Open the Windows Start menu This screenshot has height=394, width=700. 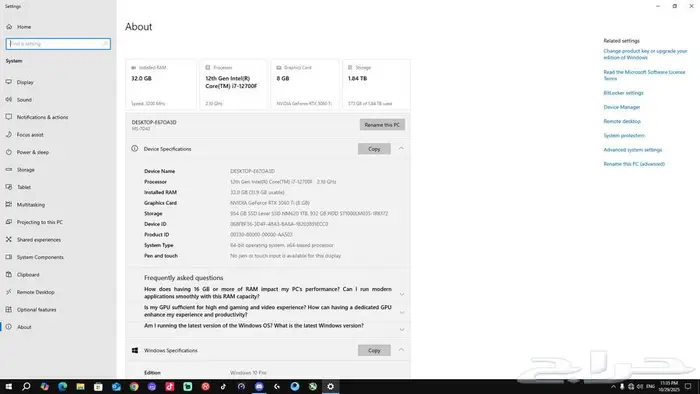pos(8,386)
